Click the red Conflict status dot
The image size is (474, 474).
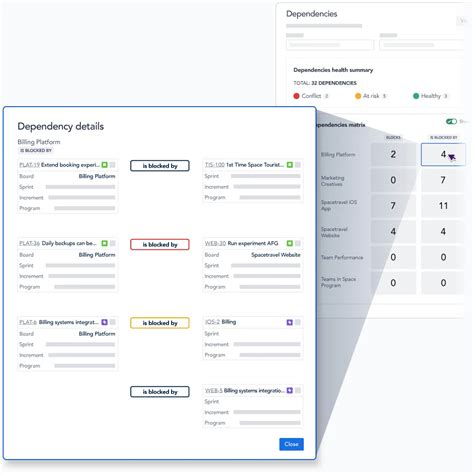click(296, 96)
